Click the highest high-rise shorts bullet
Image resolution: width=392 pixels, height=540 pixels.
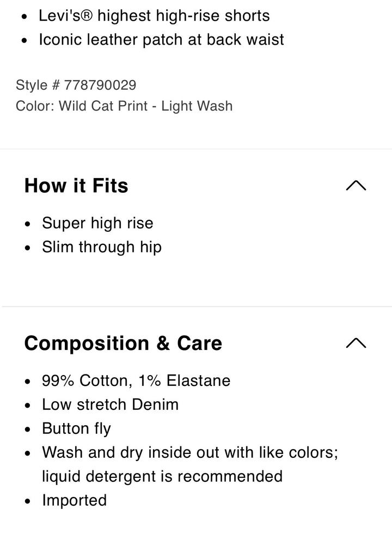(154, 15)
